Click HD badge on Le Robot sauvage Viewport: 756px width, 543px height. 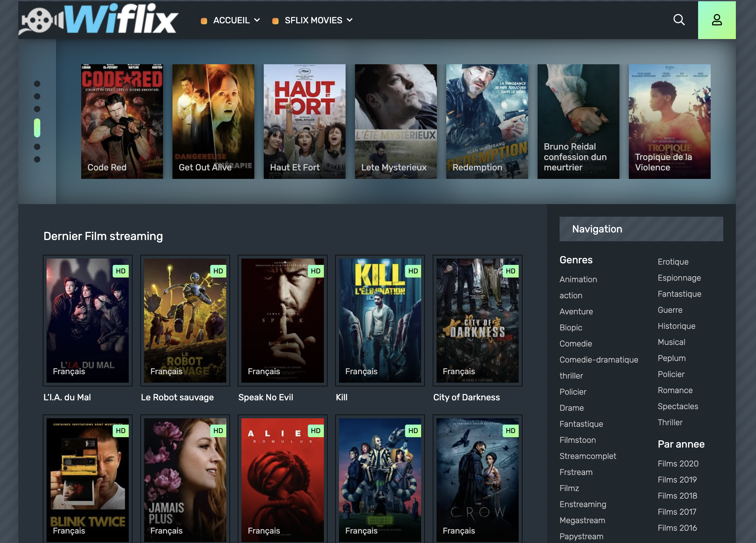[218, 271]
